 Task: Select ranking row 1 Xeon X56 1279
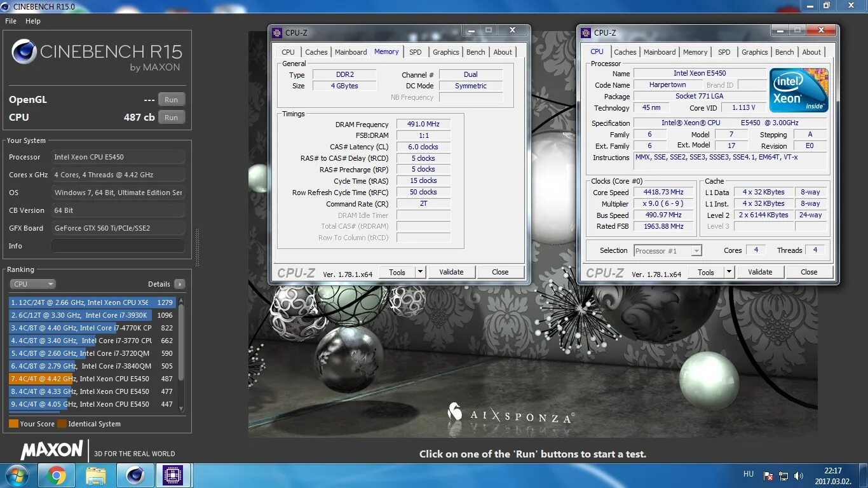pos(92,302)
